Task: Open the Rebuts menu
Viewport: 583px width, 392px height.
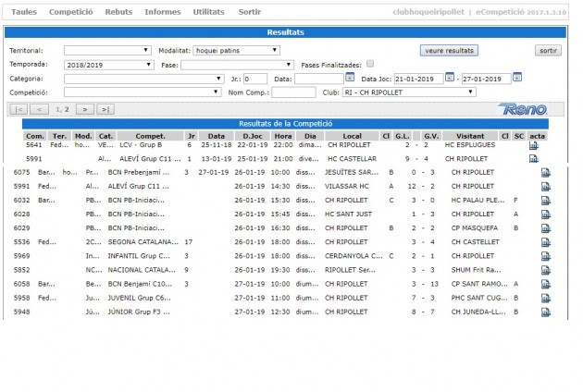Action: 118,12
